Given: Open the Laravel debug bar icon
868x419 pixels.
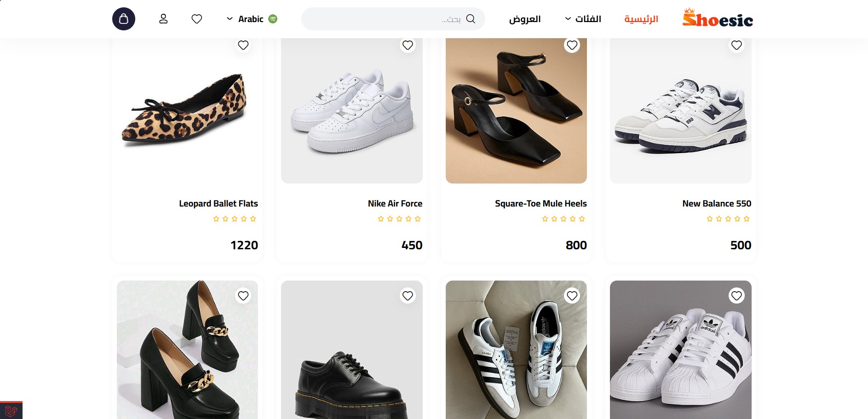Looking at the screenshot, I should point(11,410).
